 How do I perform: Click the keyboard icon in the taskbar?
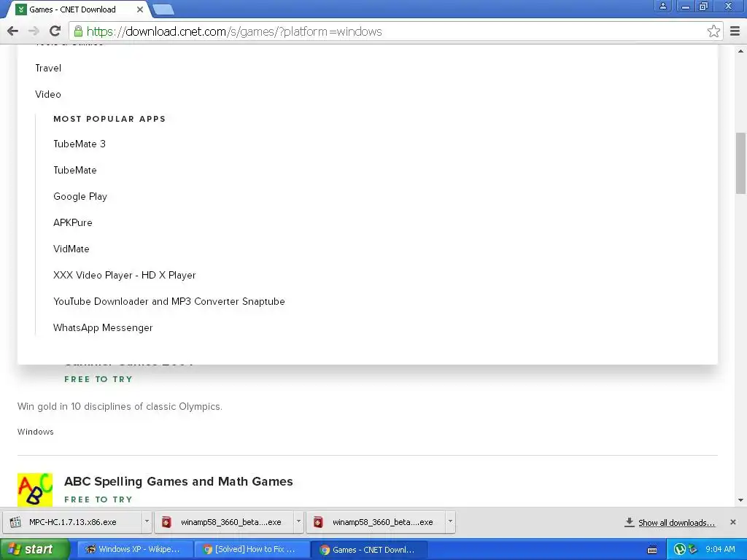click(x=652, y=550)
